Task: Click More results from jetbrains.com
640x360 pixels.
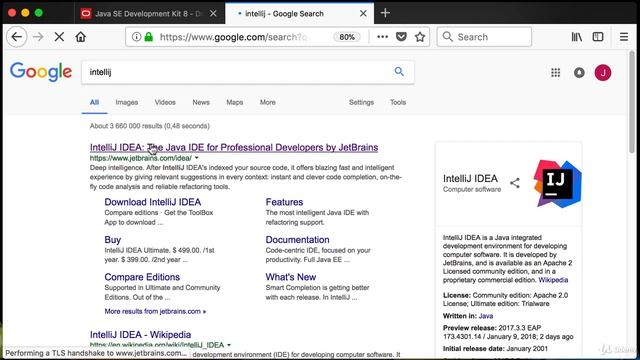Action: (x=155, y=311)
